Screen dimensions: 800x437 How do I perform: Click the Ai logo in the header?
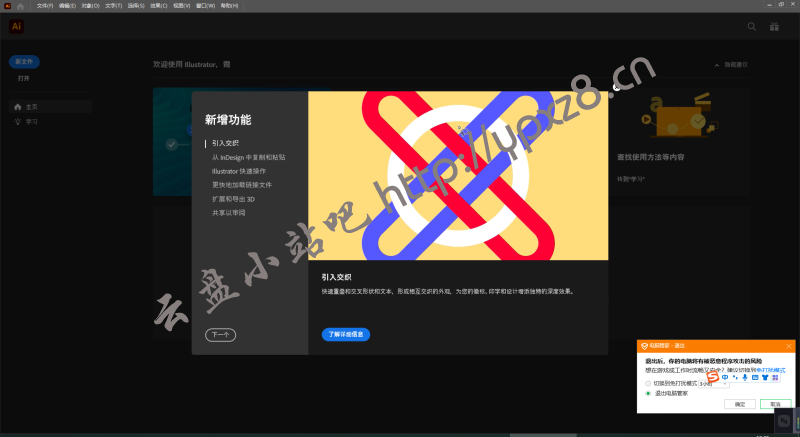click(x=16, y=27)
